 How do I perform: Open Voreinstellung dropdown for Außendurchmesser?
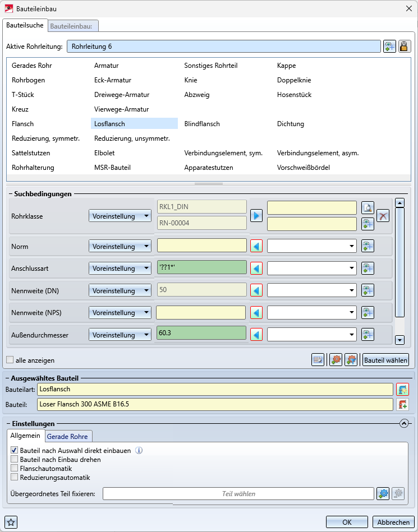tap(120, 335)
